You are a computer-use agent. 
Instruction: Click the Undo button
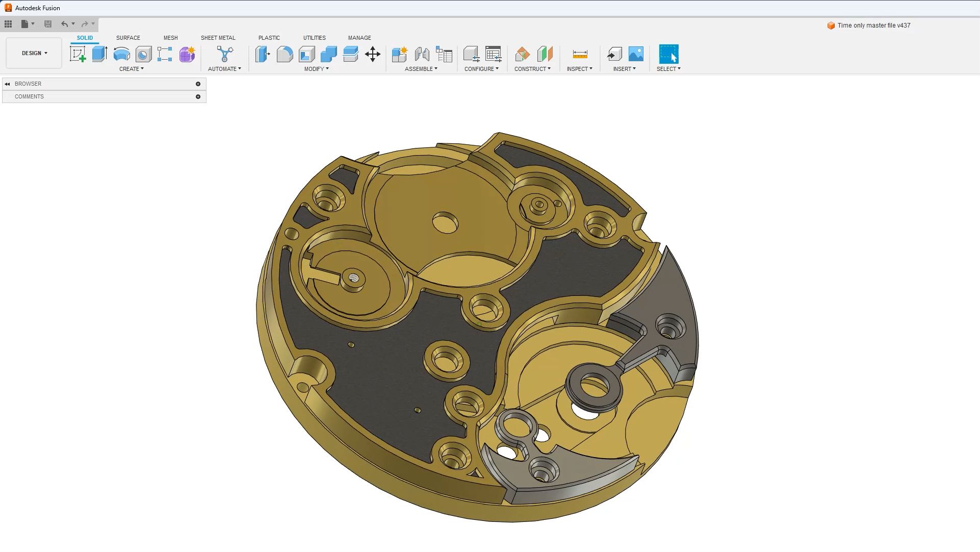point(64,24)
